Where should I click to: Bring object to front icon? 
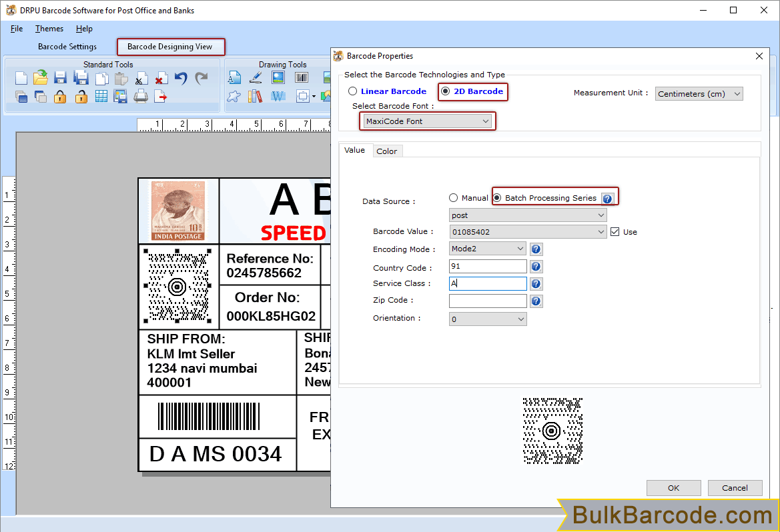[21, 97]
